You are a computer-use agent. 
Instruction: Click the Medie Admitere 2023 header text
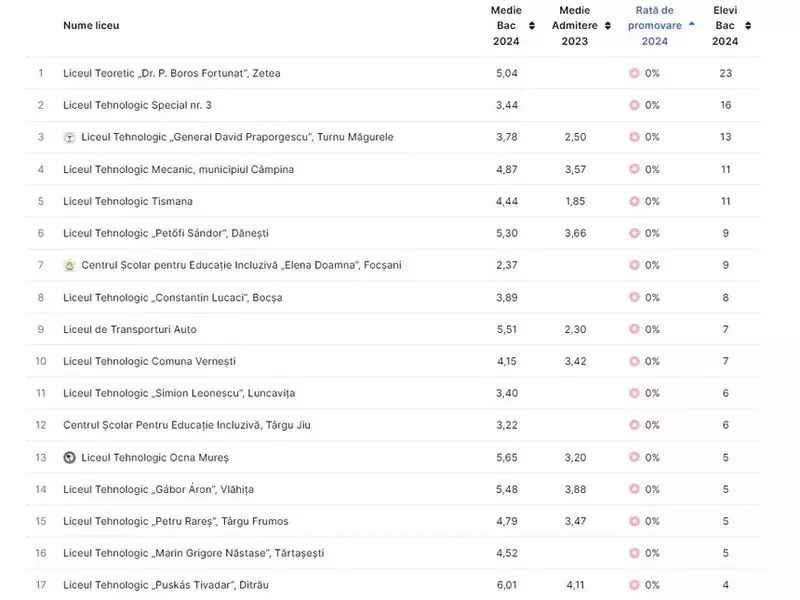coord(575,26)
